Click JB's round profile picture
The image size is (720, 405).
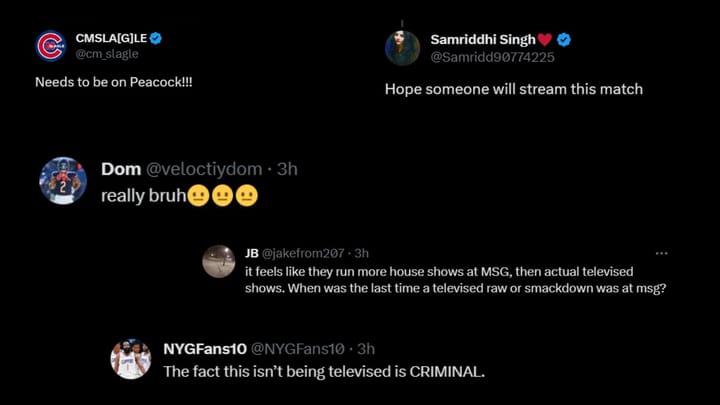(x=219, y=261)
